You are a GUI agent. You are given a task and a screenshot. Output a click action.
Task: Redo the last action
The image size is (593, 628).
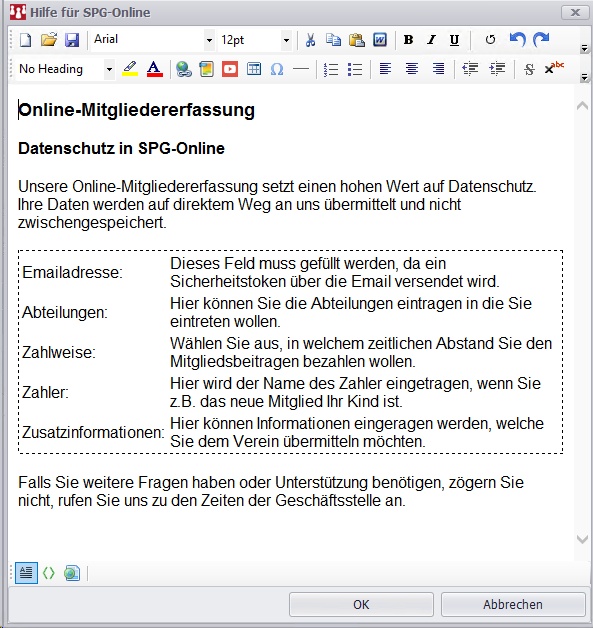point(541,40)
